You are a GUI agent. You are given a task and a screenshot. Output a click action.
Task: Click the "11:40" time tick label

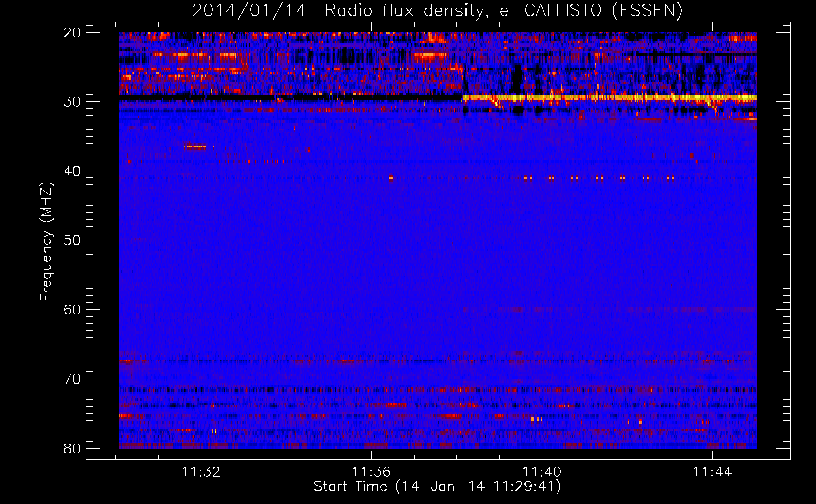542,472
